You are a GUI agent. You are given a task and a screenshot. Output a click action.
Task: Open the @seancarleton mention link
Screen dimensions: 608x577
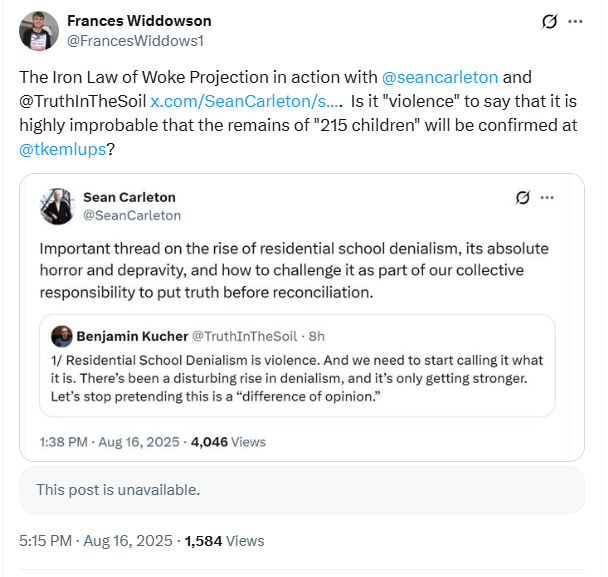coord(439,77)
